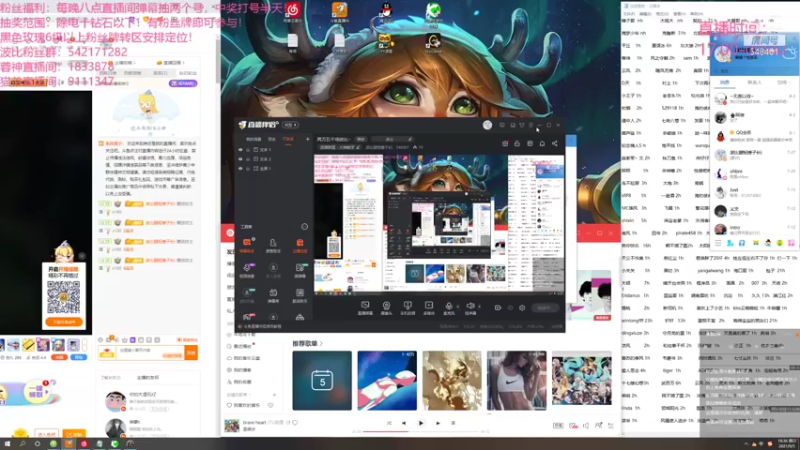The image size is (800, 450).
Task: Lock the 全屏 1 source layer
Action: [x=248, y=168]
